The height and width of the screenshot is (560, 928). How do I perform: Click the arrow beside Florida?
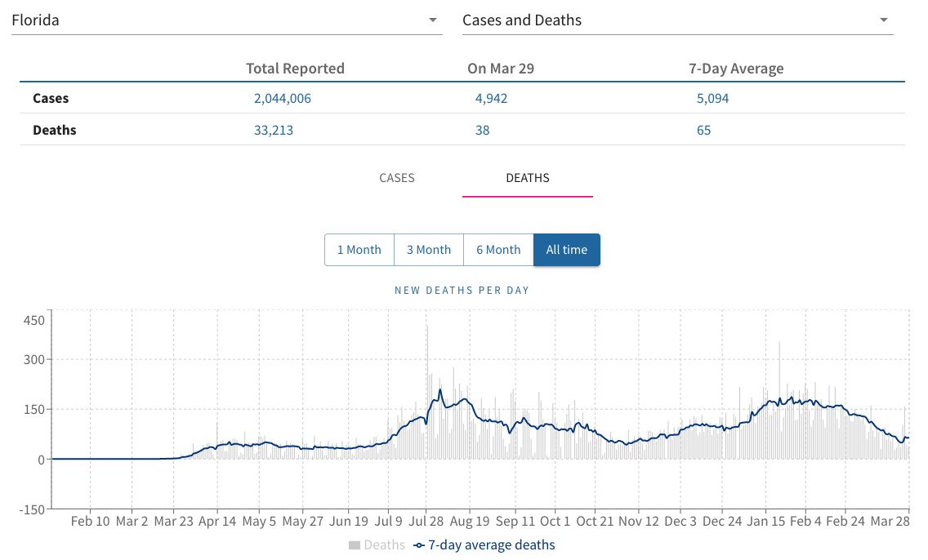(x=433, y=20)
